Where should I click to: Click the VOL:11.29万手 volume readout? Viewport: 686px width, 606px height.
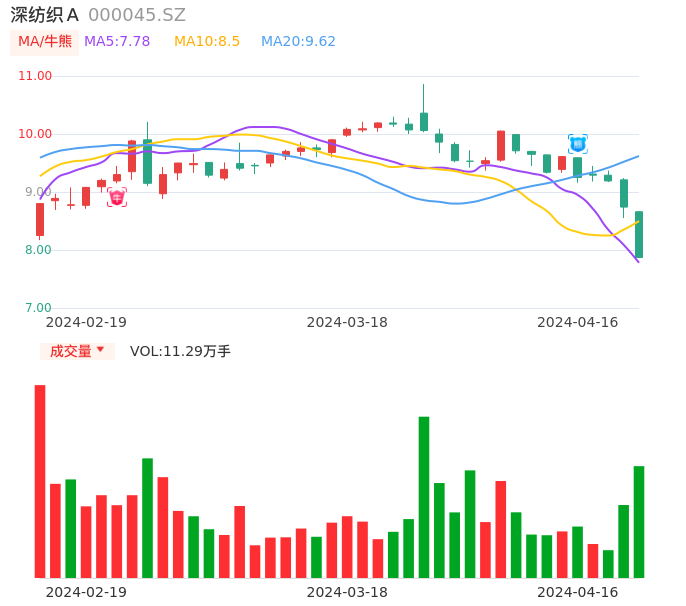click(180, 351)
